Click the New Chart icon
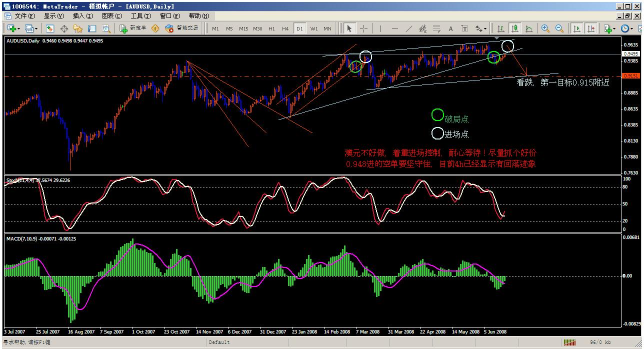This screenshot has height=349, width=644. [x=10, y=28]
